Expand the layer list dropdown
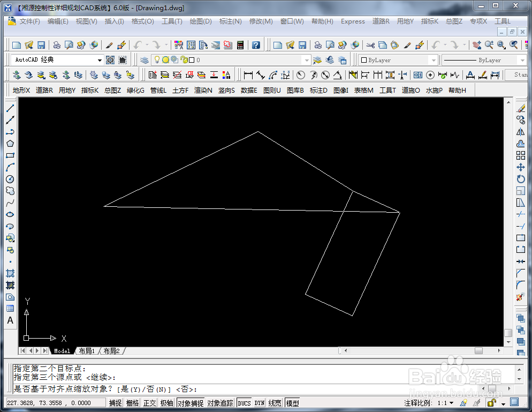This screenshot has height=412, width=532. click(306, 60)
